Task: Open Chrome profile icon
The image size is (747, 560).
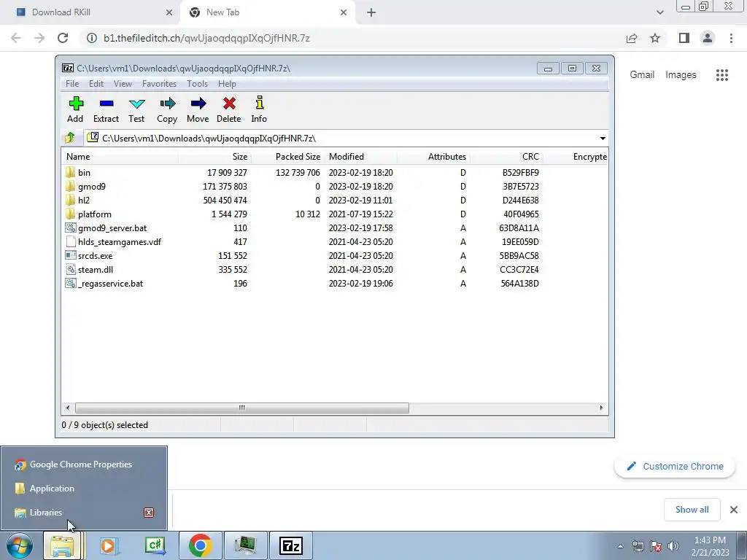Action: 708,38
